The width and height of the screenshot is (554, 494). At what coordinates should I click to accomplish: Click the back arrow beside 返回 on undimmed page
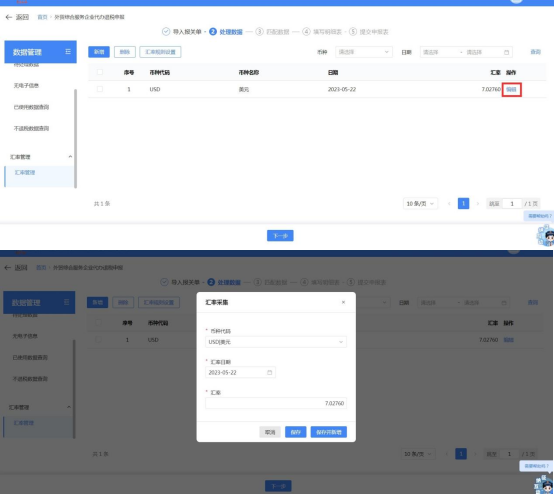pos(8,17)
